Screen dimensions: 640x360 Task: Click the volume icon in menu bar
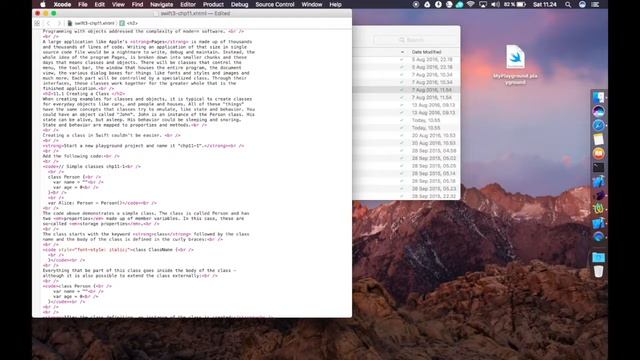pos(496,4)
